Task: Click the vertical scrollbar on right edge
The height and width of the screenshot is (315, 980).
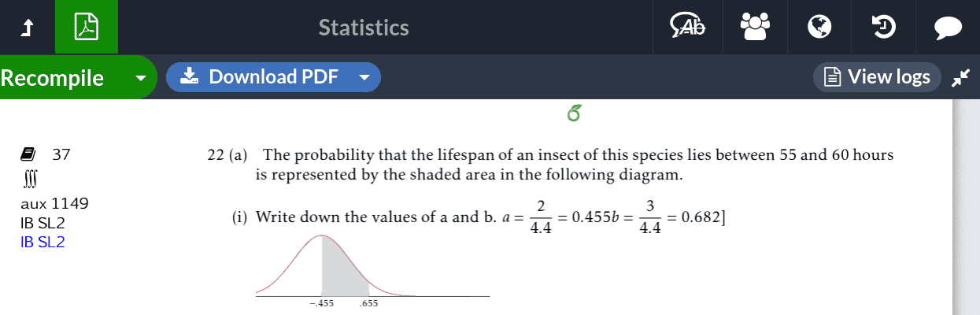Action: click(966, 207)
